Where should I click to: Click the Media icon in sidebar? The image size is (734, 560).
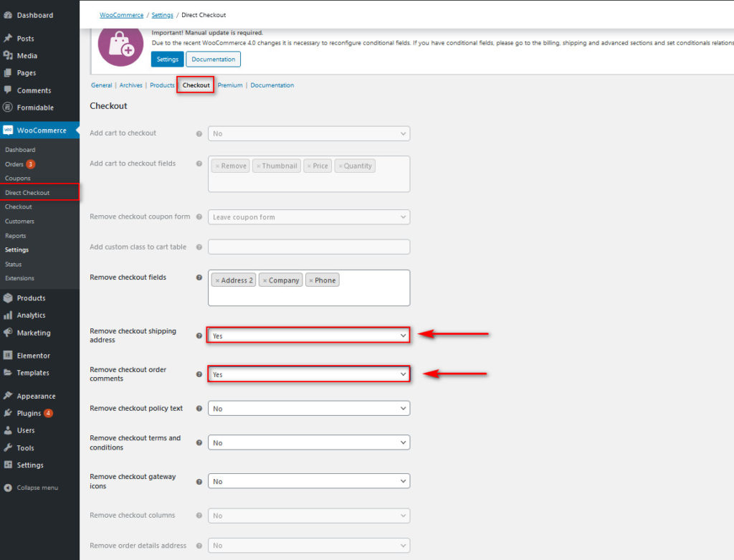click(x=7, y=55)
